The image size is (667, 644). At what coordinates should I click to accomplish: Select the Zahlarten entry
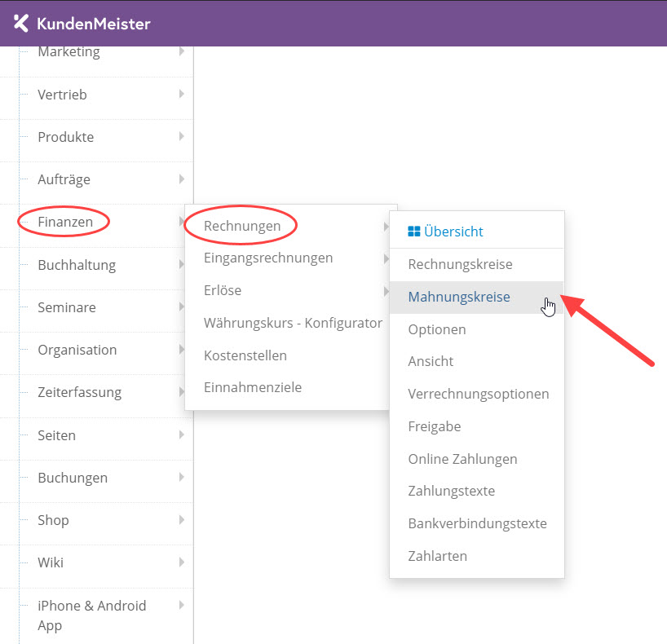[437, 556]
